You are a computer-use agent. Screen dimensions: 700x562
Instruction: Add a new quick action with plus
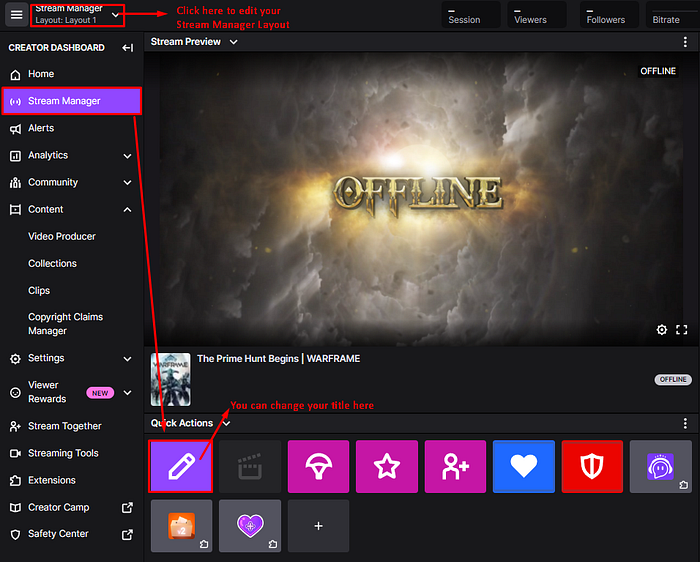(318, 526)
